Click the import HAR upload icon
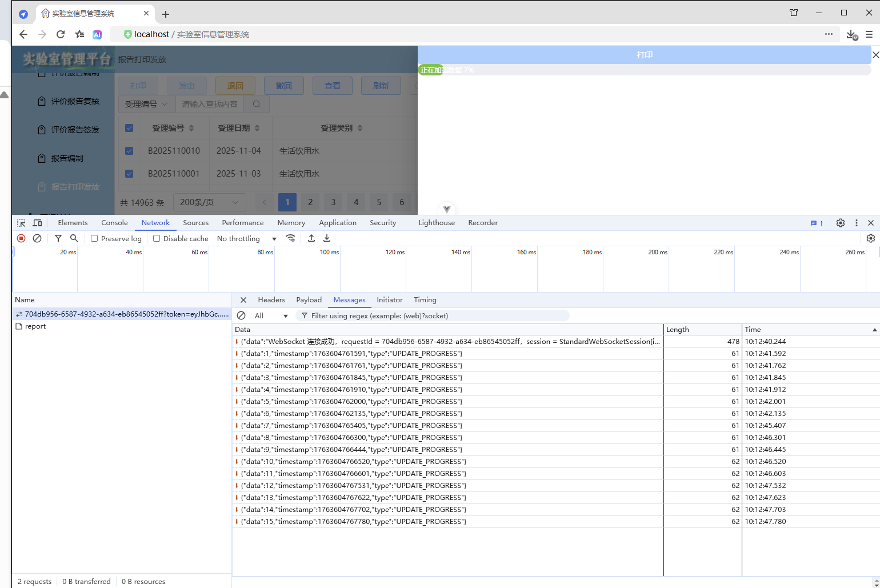 click(311, 238)
